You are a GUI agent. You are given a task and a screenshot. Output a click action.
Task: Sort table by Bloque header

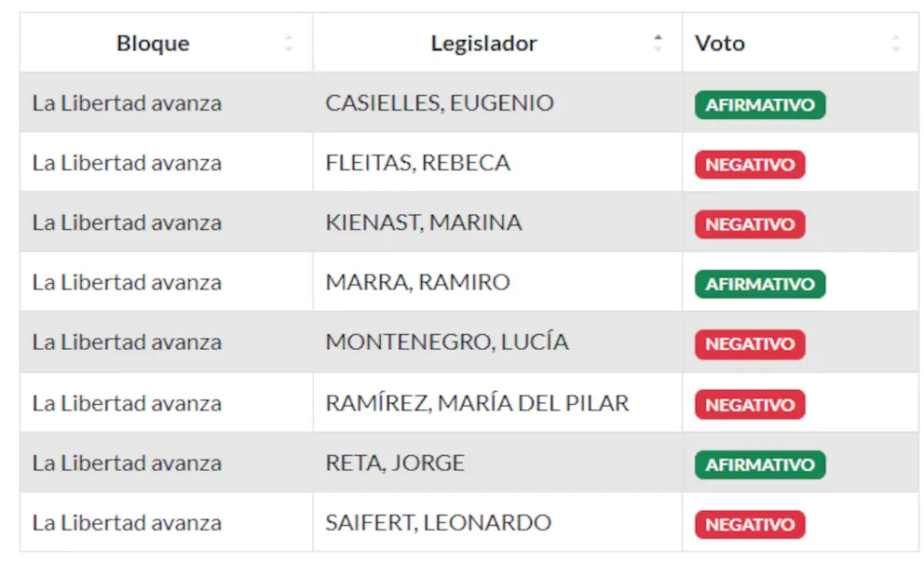click(153, 43)
